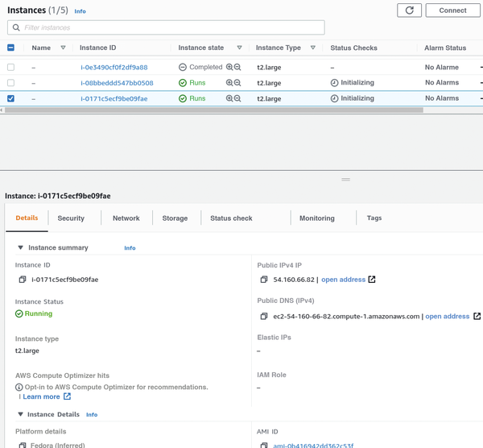Collapse the Instance Details section
Image resolution: width=483 pixels, height=448 pixels.
21,414
